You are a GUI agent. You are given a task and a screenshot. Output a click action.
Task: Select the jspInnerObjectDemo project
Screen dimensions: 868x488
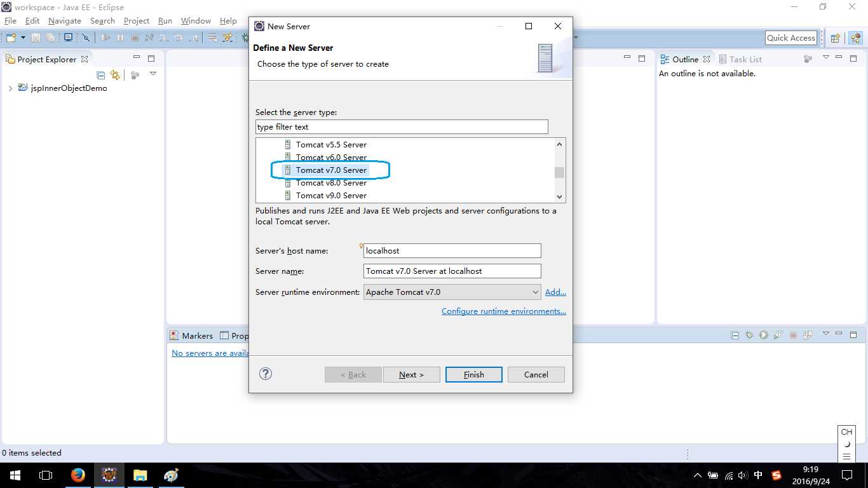(x=69, y=88)
